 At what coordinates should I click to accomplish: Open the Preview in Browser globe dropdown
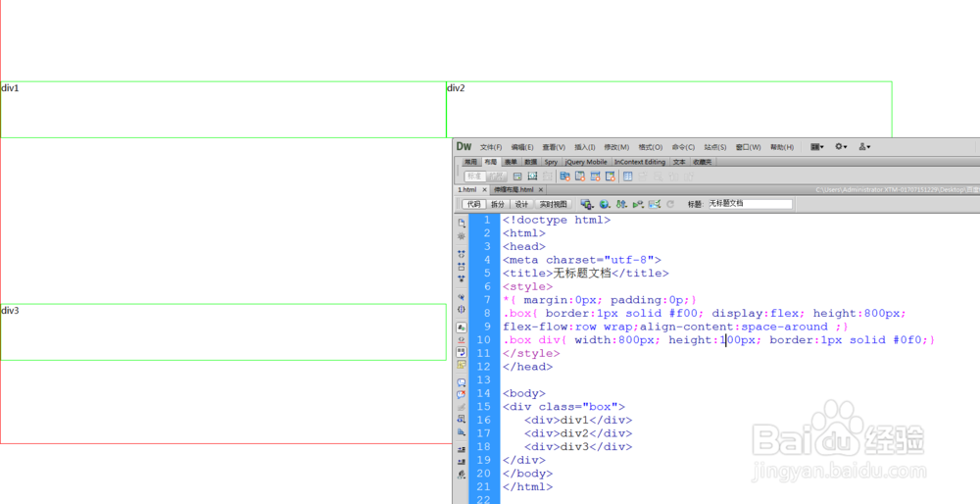(605, 204)
